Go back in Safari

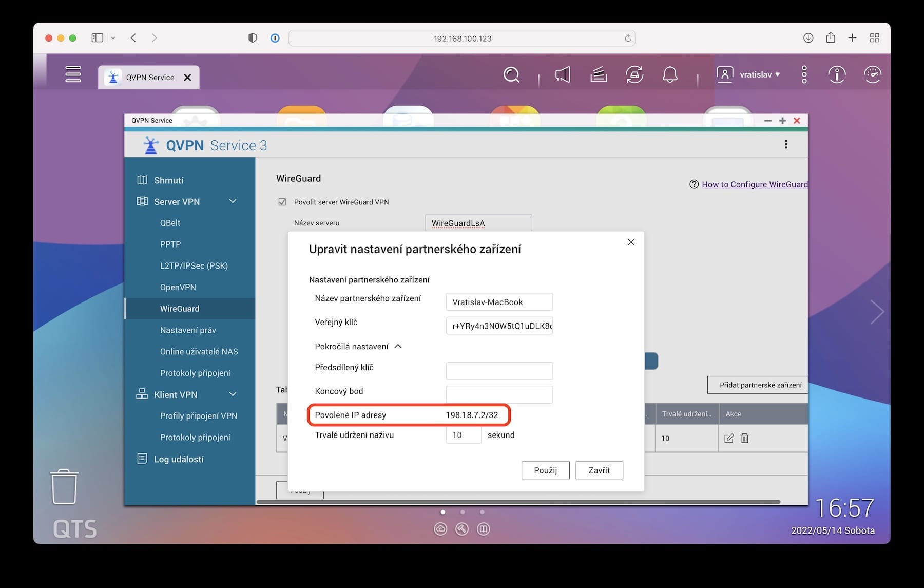pos(133,38)
